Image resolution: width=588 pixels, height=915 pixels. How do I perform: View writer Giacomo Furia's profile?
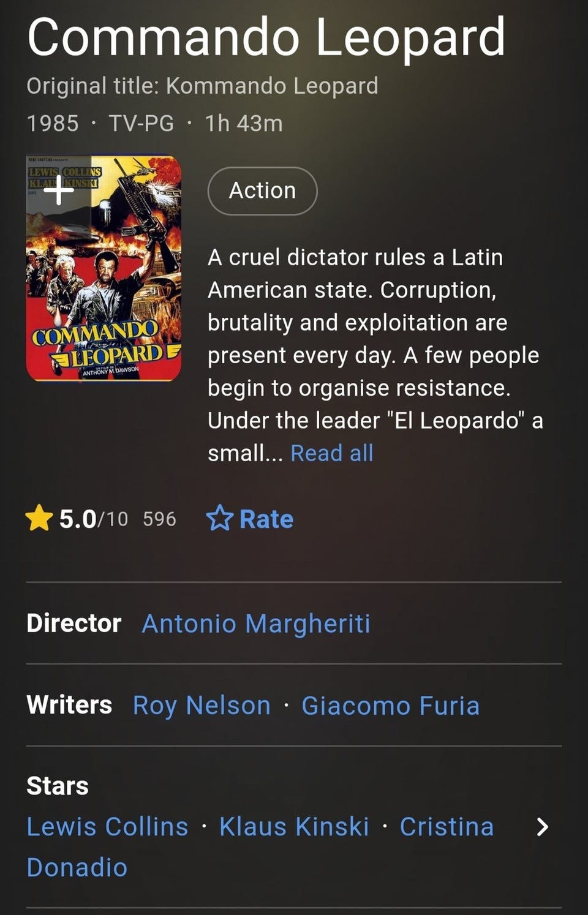pyautogui.click(x=390, y=706)
